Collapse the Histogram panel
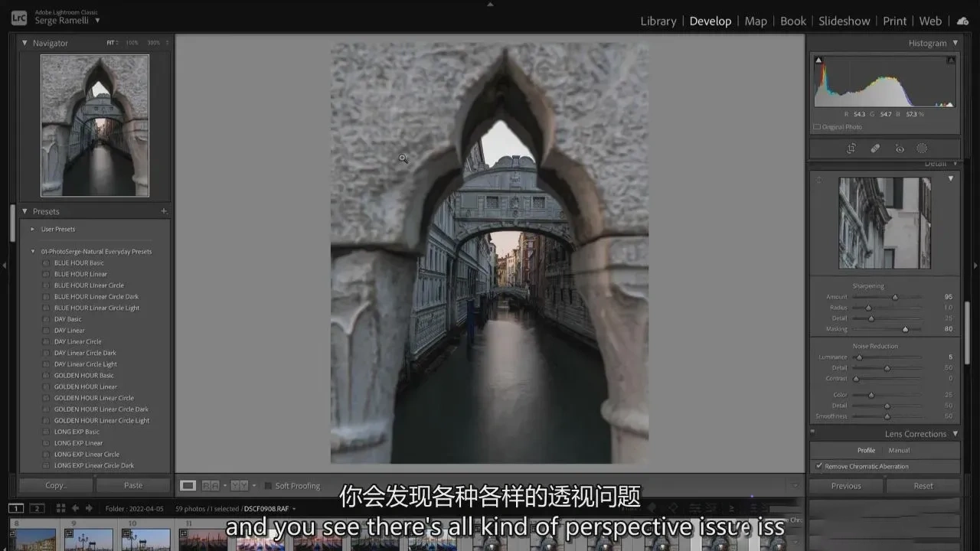This screenshot has width=980, height=551. 955,44
